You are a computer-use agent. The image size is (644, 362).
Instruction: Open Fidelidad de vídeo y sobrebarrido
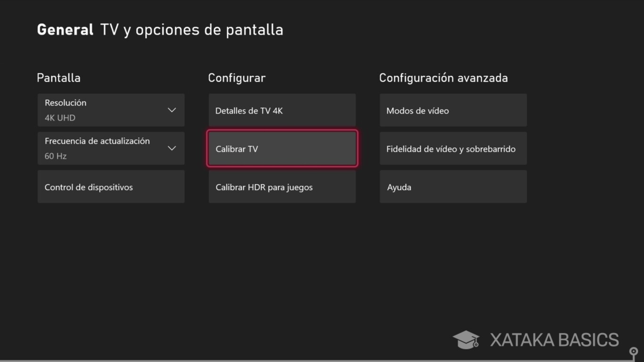[453, 148]
